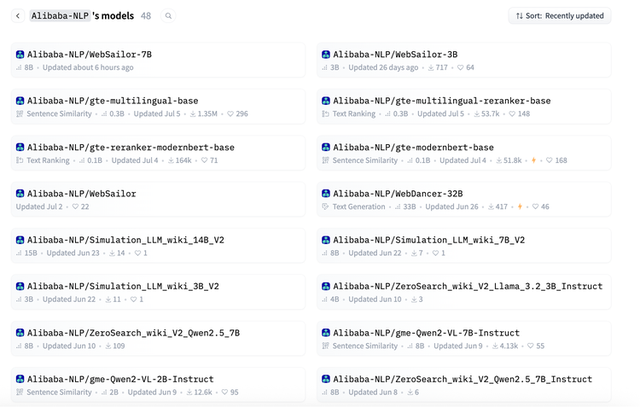Click 1.35M downloads count
This screenshot has width=640, height=407.
[x=207, y=114]
